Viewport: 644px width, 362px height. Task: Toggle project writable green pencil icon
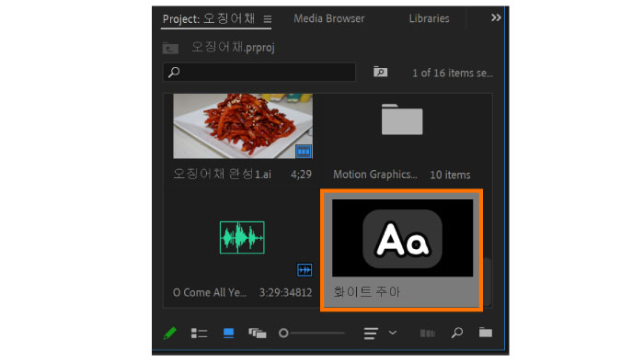click(169, 333)
